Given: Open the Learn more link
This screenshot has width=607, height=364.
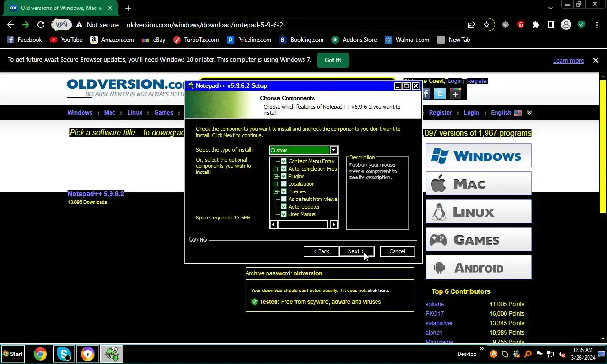Looking at the screenshot, I should [x=569, y=61].
